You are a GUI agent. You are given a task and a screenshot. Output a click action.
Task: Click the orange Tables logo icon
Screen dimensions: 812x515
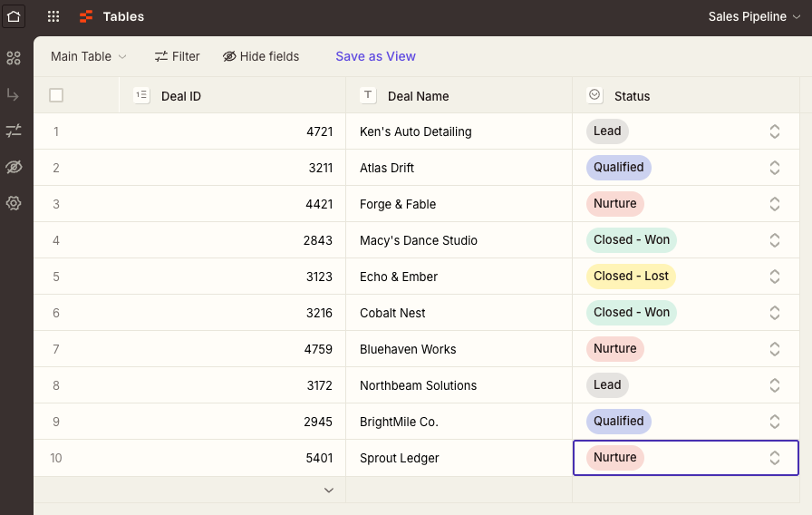coord(86,16)
